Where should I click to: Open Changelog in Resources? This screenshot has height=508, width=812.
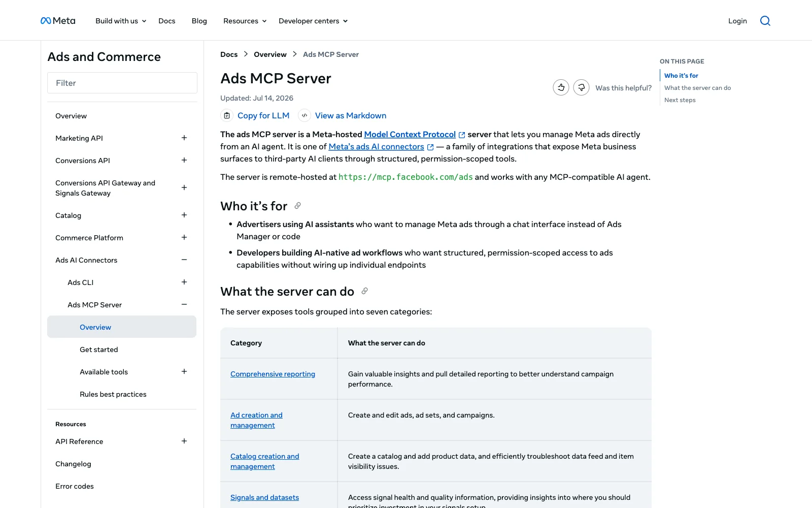(x=73, y=464)
